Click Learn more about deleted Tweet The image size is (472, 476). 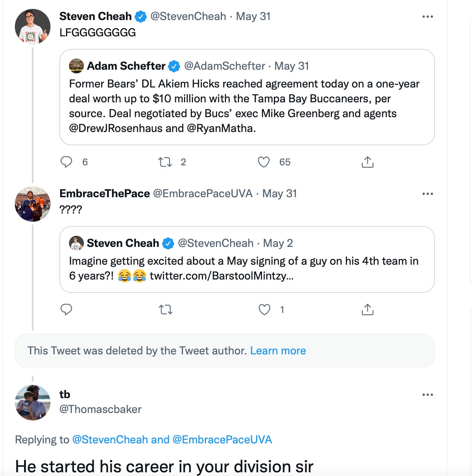(x=278, y=351)
